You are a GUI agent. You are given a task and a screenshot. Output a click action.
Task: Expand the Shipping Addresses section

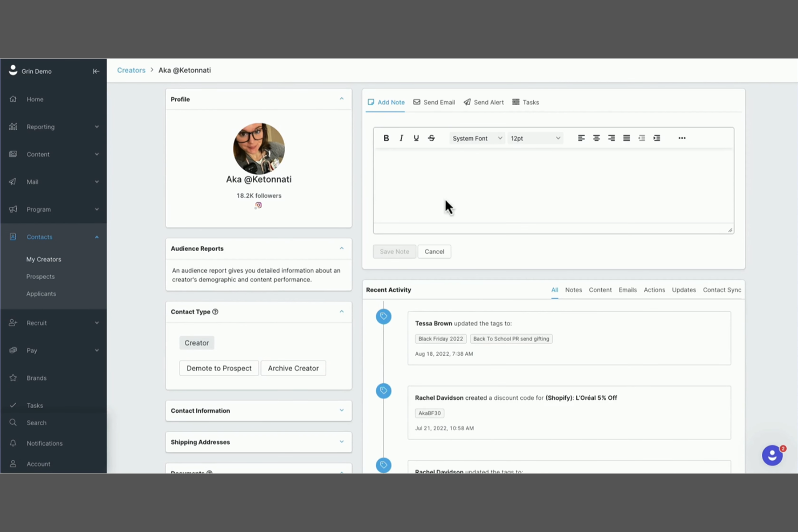341,442
